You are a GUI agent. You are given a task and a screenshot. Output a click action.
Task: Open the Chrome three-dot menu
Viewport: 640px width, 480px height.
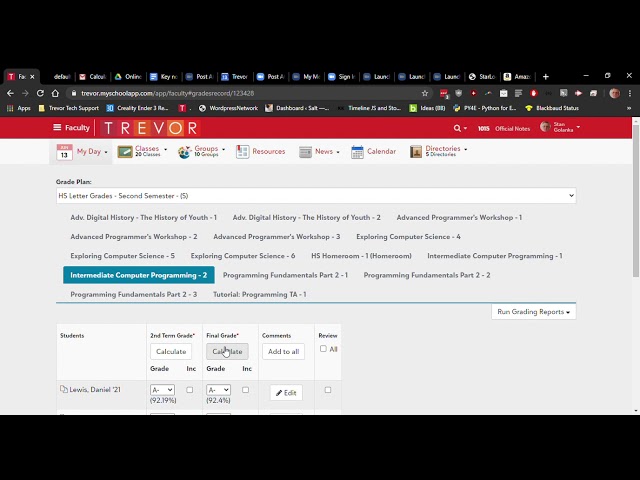630,93
